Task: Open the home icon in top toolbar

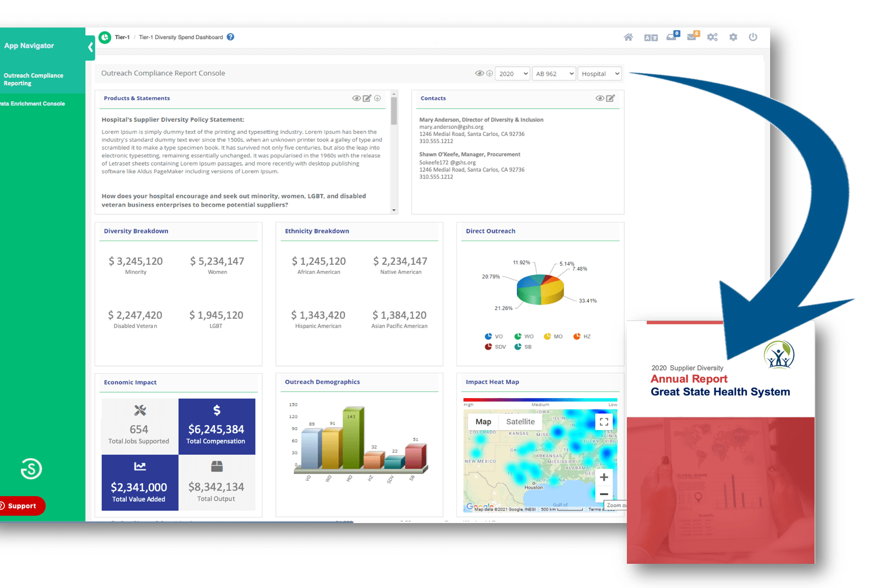Action: (628, 37)
